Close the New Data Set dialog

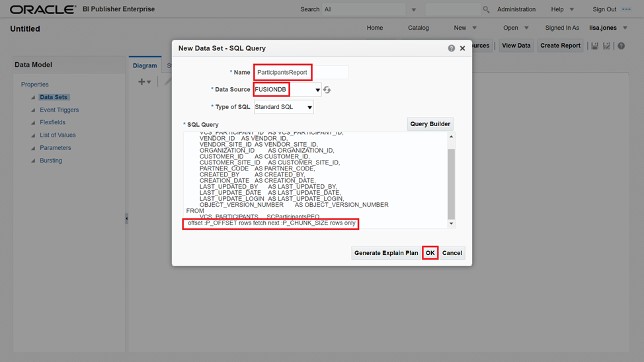tap(462, 48)
